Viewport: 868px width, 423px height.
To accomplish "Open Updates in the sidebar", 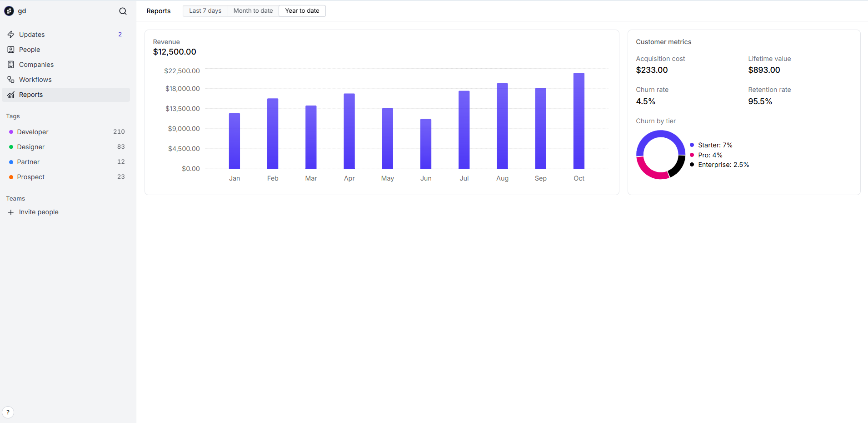I will pos(66,35).
